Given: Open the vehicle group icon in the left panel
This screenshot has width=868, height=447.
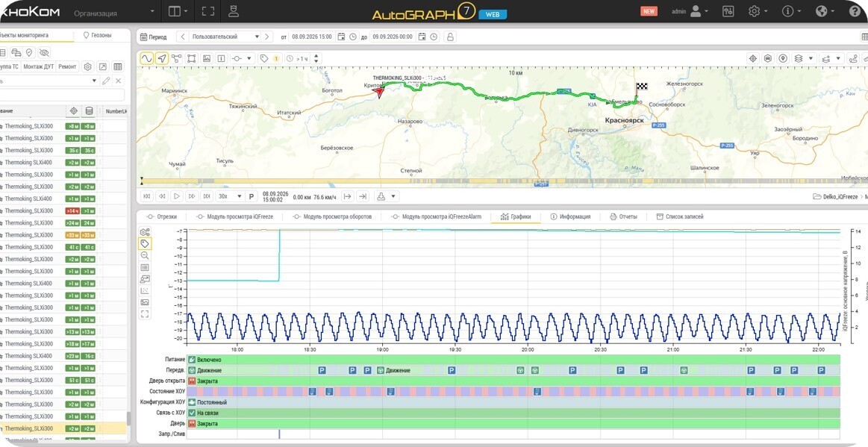Looking at the screenshot, I should 16,52.
